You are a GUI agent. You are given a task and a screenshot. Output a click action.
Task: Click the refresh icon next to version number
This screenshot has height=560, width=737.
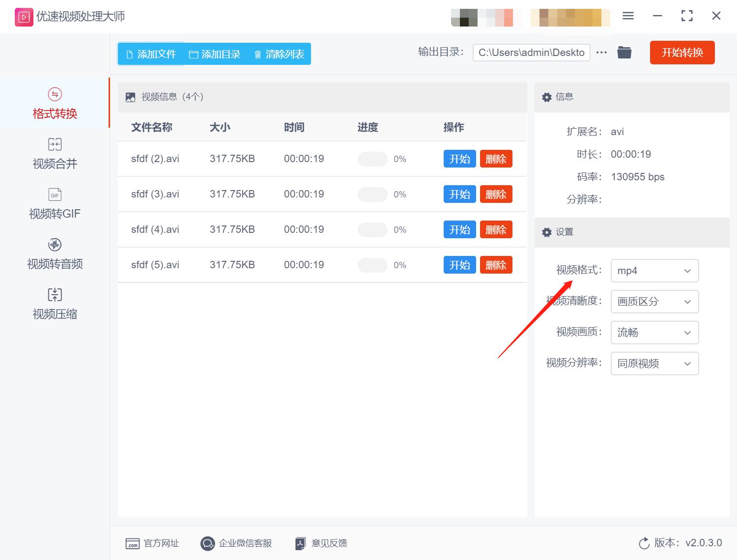[x=644, y=543]
